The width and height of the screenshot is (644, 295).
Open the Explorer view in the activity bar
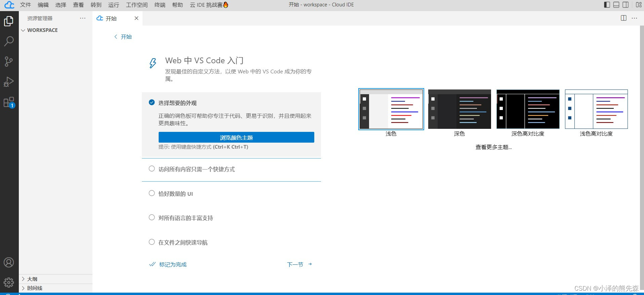click(9, 21)
